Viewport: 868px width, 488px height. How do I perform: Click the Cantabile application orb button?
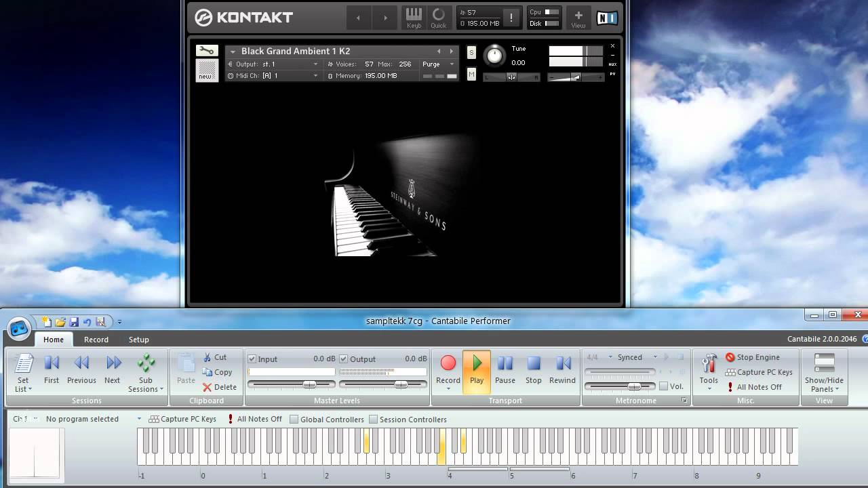click(x=20, y=328)
